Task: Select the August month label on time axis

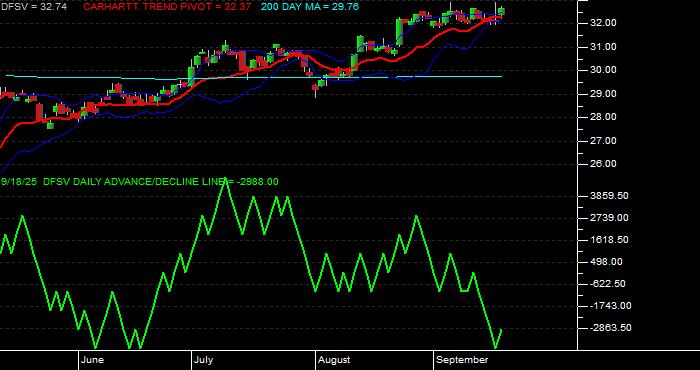Action: point(334,360)
